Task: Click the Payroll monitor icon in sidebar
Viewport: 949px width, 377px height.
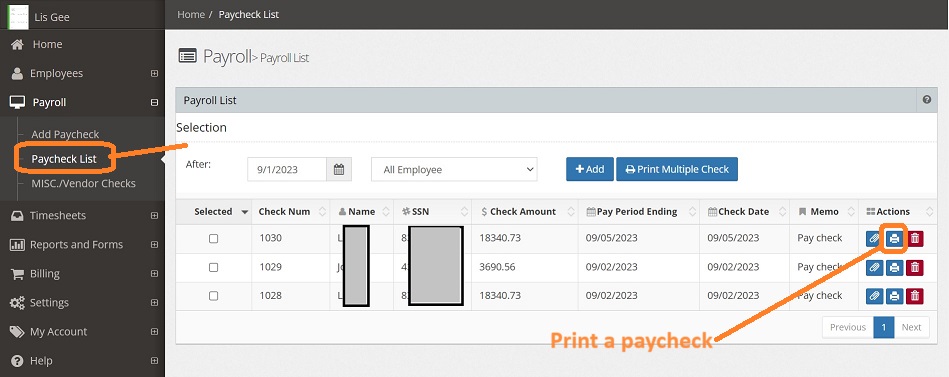Action: pyautogui.click(x=18, y=102)
